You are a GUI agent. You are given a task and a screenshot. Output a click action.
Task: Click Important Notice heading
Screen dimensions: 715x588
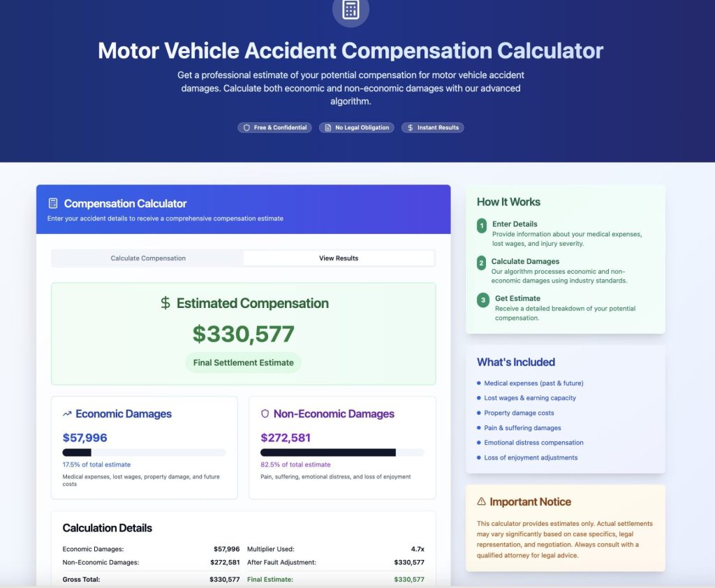[x=530, y=502]
